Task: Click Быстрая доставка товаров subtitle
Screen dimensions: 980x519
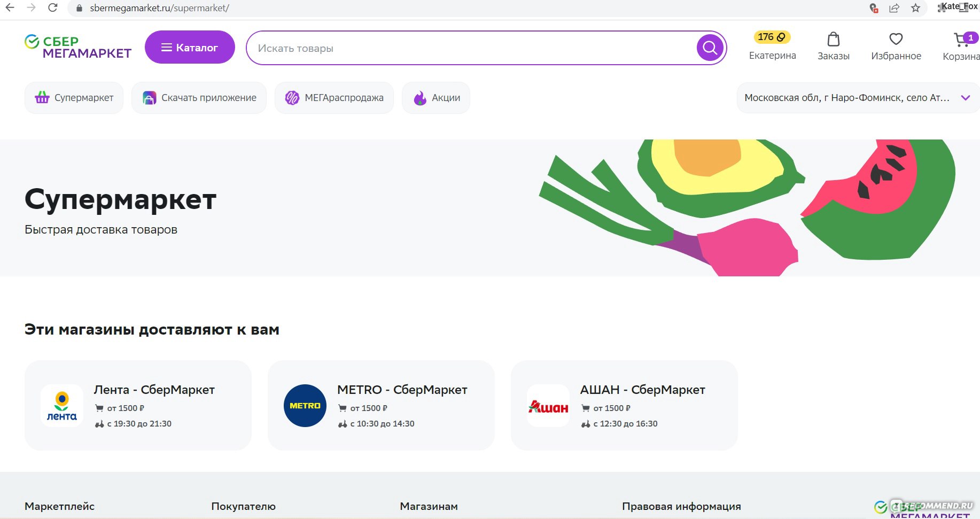Action: (101, 230)
